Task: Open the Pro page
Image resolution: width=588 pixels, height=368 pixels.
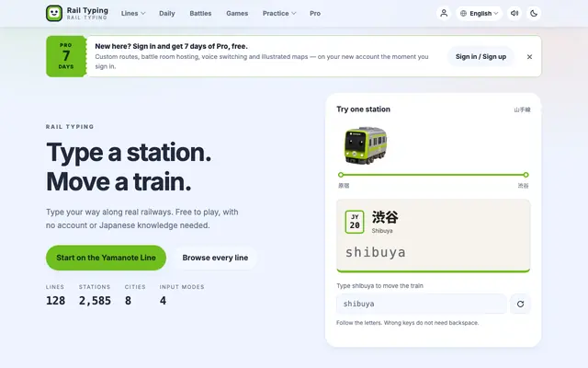Action: tap(315, 13)
